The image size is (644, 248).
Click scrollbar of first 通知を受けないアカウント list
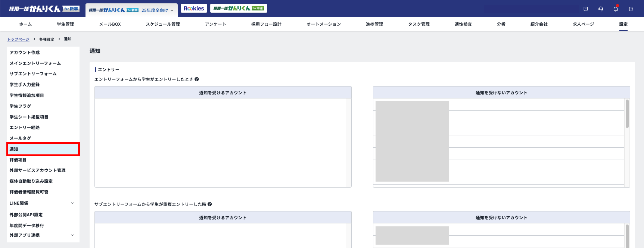tap(627, 114)
